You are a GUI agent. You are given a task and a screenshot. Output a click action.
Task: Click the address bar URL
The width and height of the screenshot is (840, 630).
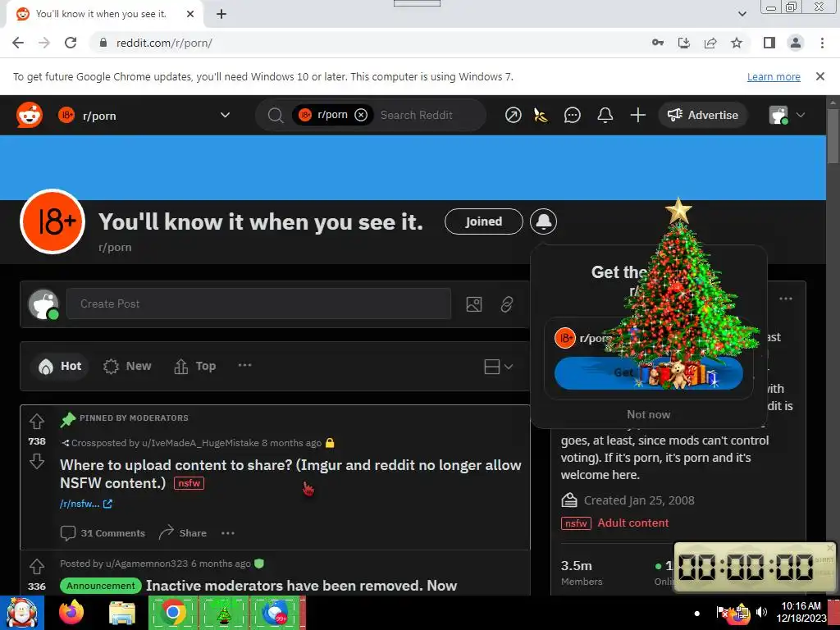tap(164, 43)
